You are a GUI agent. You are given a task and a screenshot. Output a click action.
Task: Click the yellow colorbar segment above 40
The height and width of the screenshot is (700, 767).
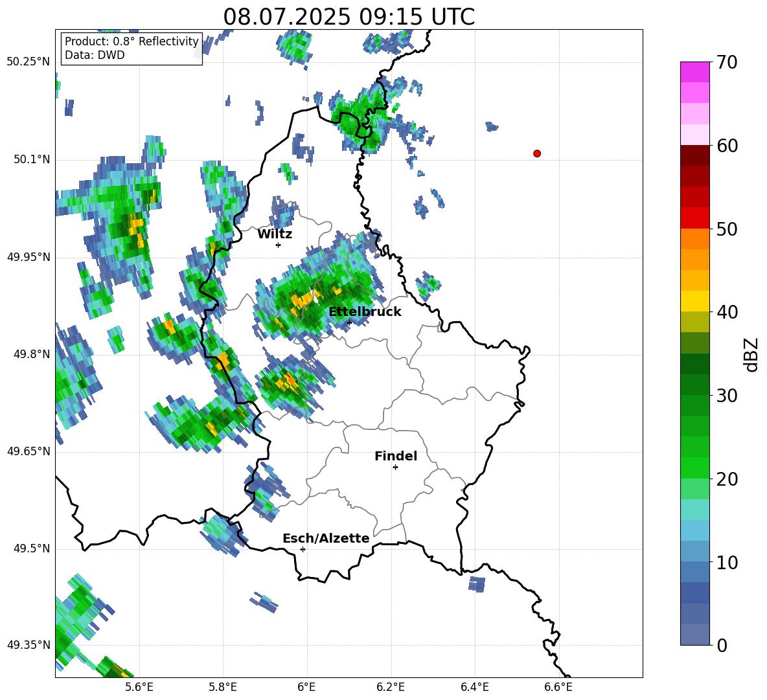point(694,300)
